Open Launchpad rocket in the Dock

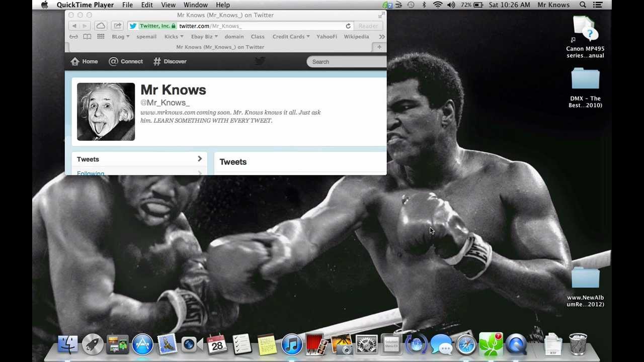pyautogui.click(x=93, y=344)
